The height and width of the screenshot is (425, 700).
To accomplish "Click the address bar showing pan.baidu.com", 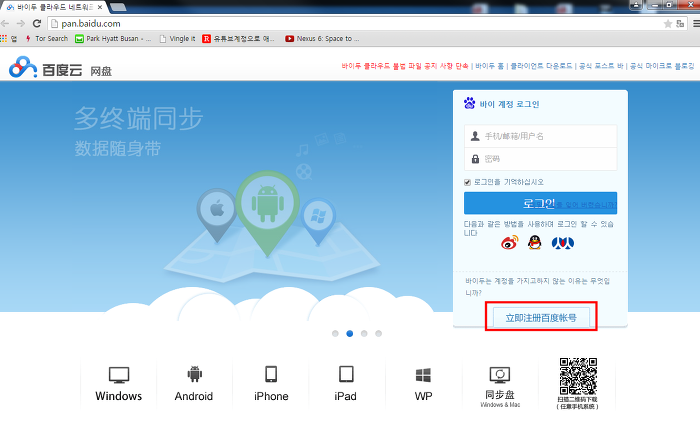I will 355,24.
